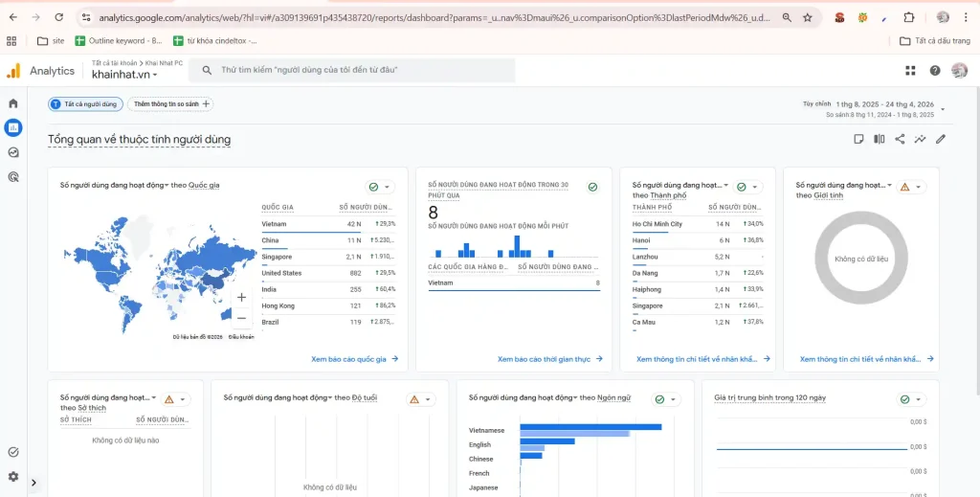Open demographic details link under gender card

867,359
